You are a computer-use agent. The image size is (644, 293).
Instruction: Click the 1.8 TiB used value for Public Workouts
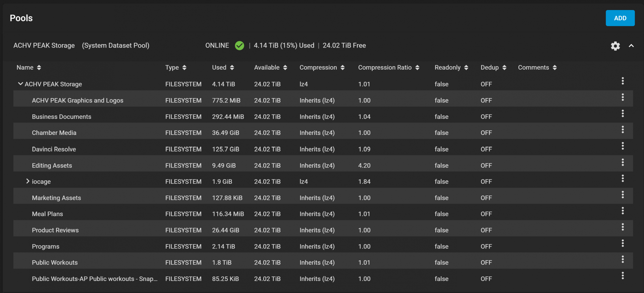pyautogui.click(x=222, y=263)
